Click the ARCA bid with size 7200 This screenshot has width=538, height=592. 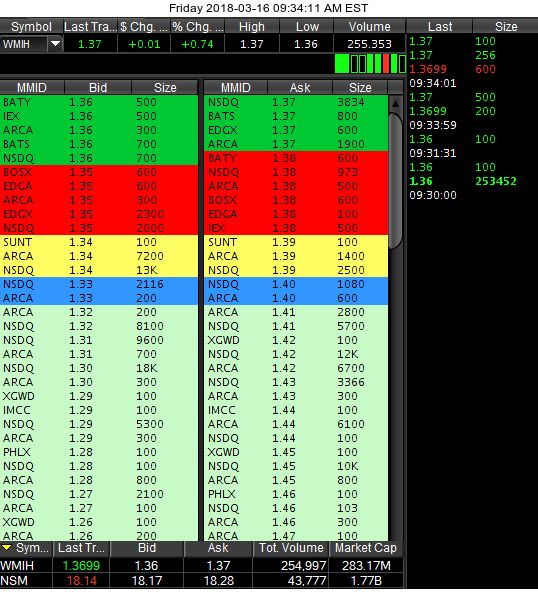[99, 256]
